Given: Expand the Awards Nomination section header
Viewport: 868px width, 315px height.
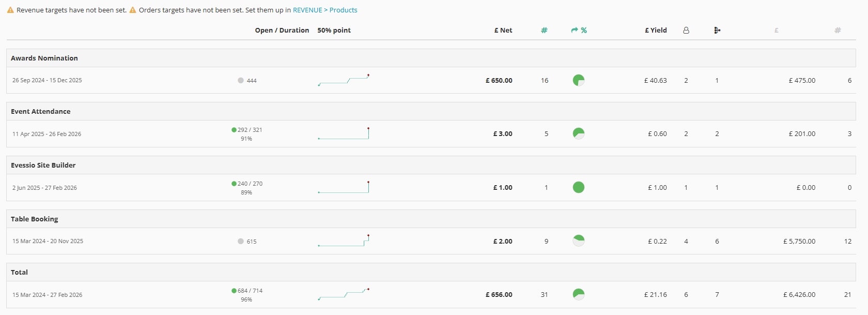Looking at the screenshot, I should pyautogui.click(x=431, y=58).
